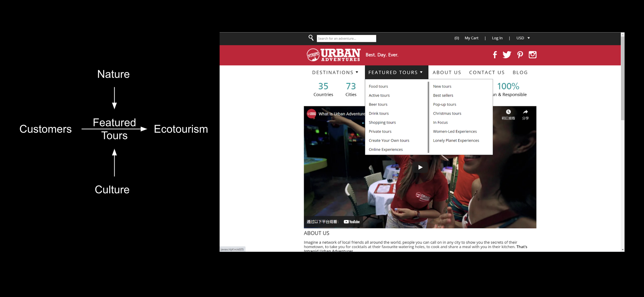Click the search magnifier icon
Viewport: 644px width, 297px height.
coord(311,38)
